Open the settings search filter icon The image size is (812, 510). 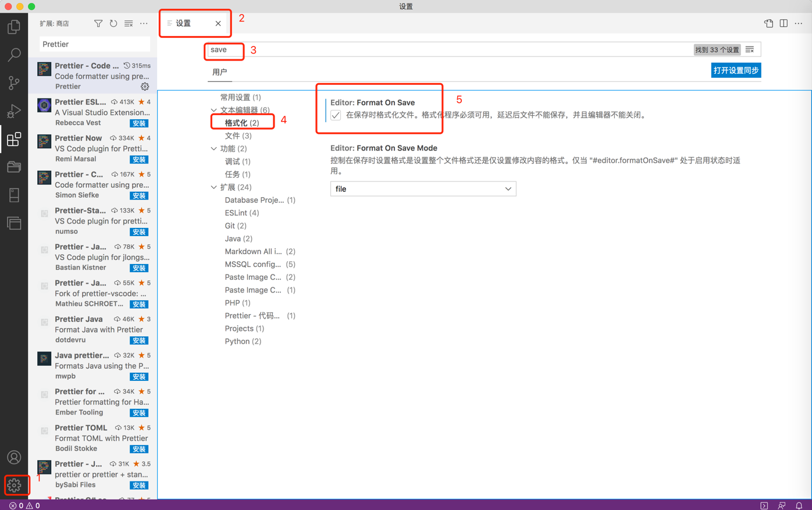750,49
